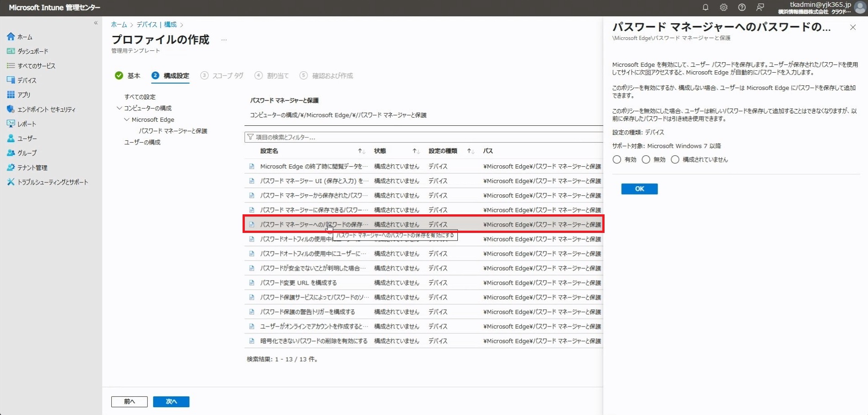868x415 pixels.
Task: Open ダッシュボード from the sidebar
Action: pos(33,51)
